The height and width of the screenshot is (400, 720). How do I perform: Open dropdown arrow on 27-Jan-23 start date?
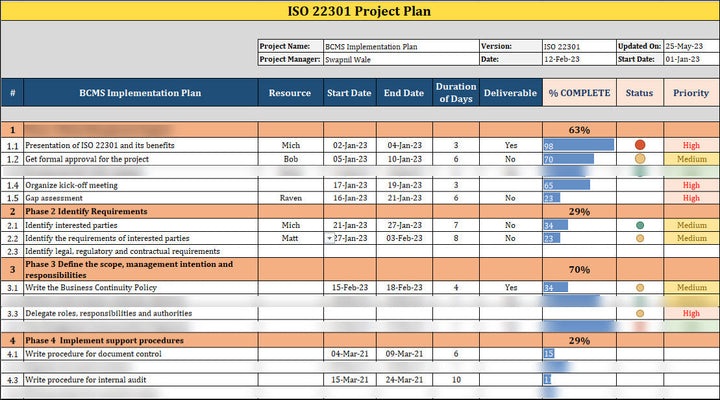click(329, 238)
